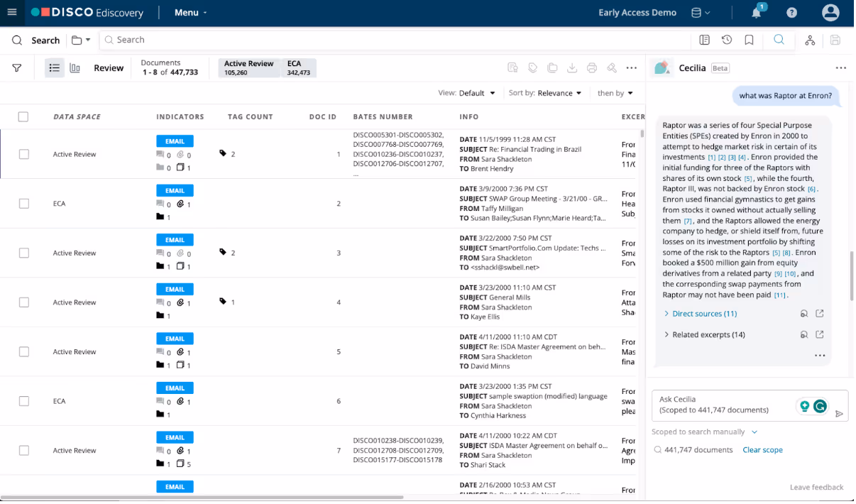Tick the select-all documents checkbox
This screenshot has height=504, width=856.
23,116
